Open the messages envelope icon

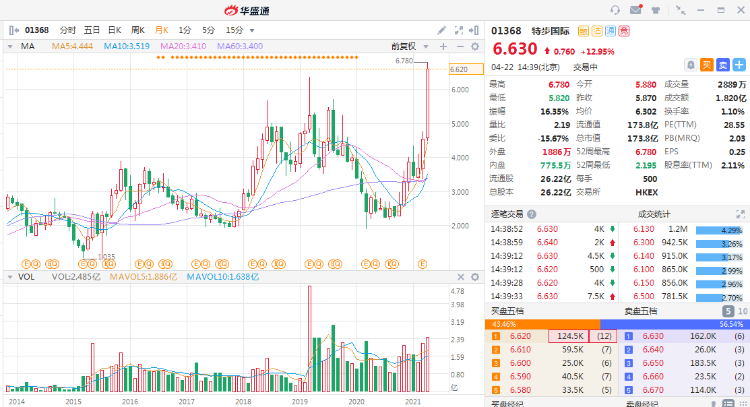point(636,10)
